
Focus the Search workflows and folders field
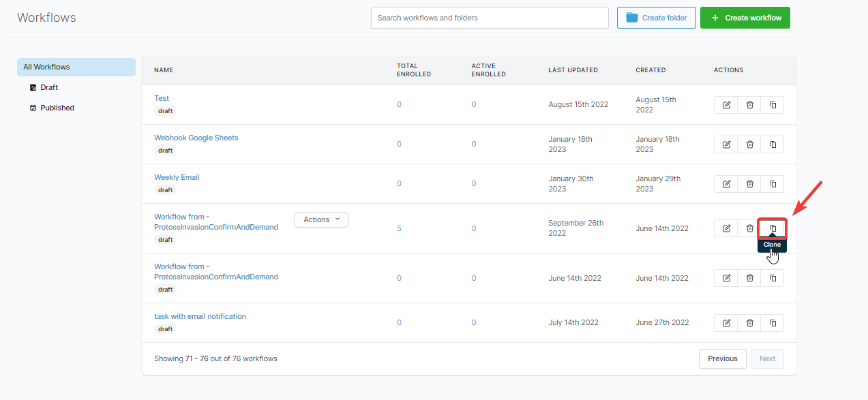coord(489,18)
